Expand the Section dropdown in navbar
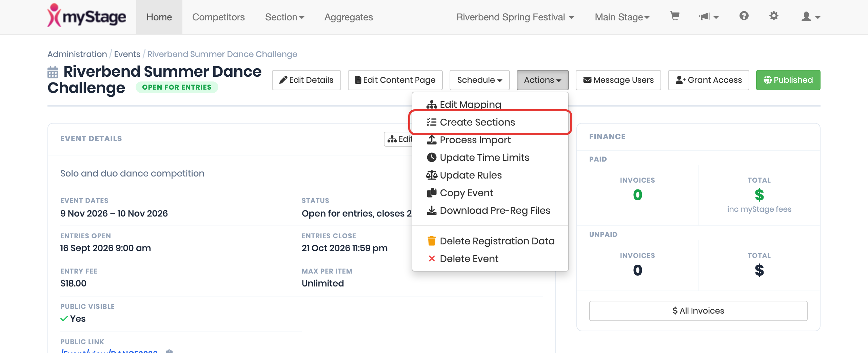The image size is (868, 353). 284,17
